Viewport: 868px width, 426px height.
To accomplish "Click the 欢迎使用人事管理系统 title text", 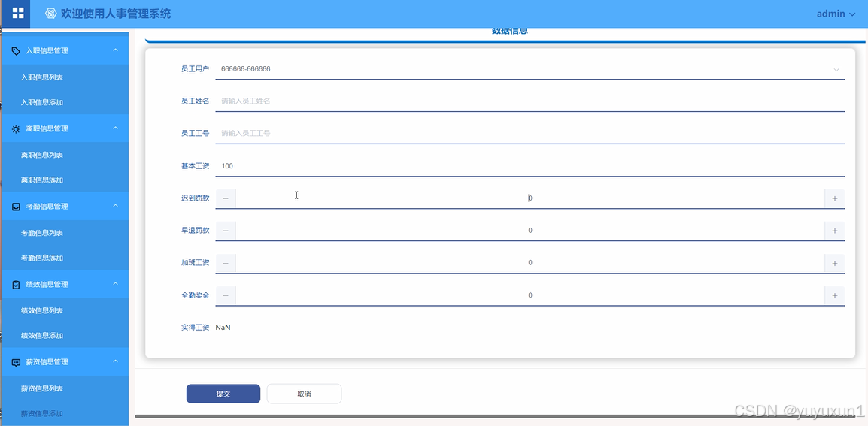I will 116,14.
